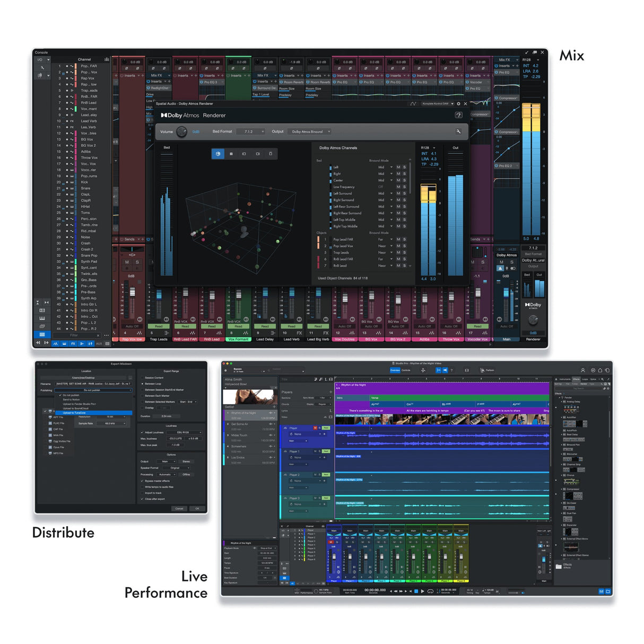
Task: Choose Upload to TuneCore in the Publishing menu
Action: tap(74, 413)
